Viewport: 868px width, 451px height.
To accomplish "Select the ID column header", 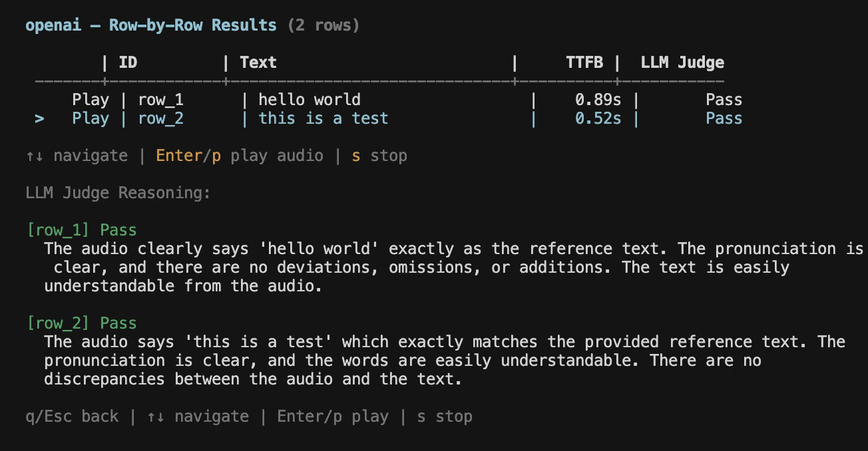I will [128, 62].
